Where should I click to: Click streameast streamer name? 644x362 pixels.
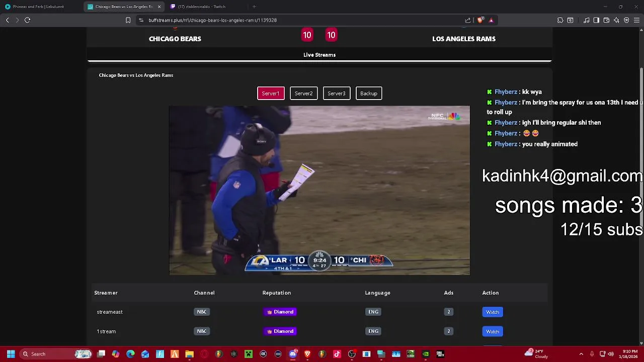(110, 312)
